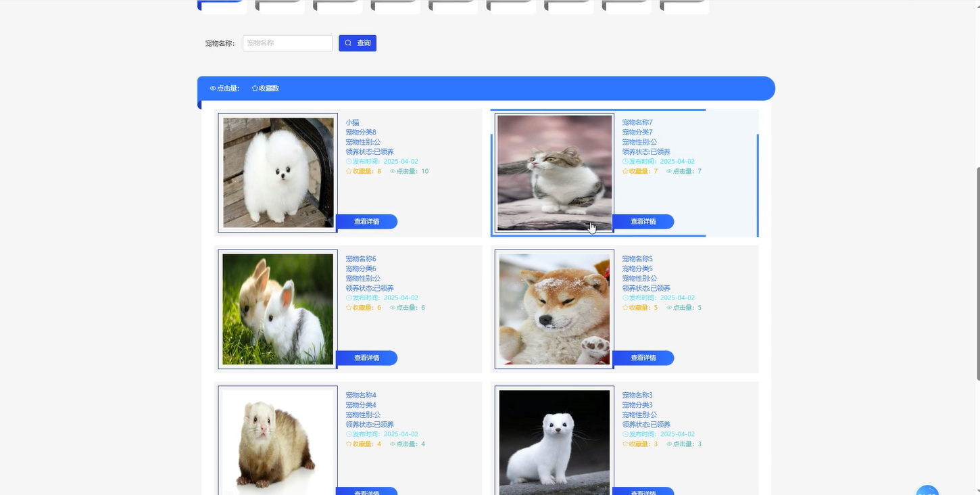980x495 pixels.
Task: Click 领养状态:已领养 on the 小猫 card
Action: pos(370,152)
